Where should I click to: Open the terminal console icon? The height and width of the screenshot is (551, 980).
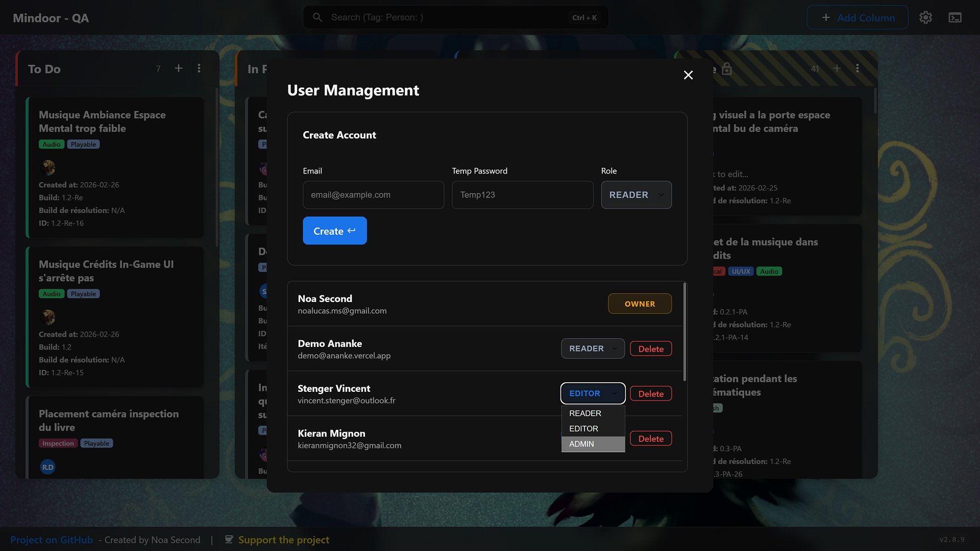955,17
